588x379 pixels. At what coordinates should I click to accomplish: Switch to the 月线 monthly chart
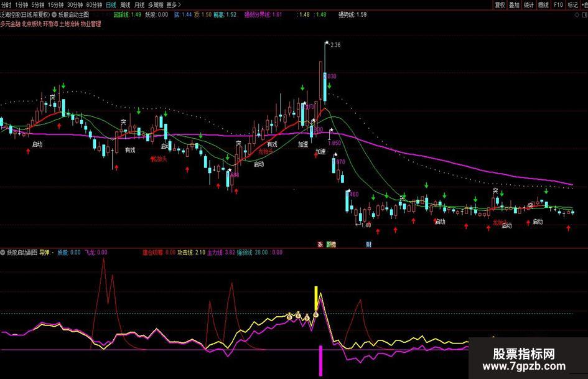click(139, 5)
